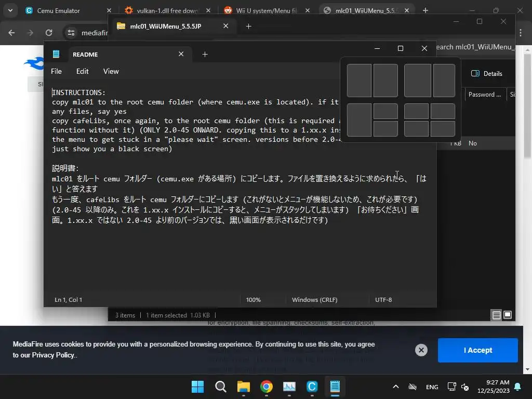This screenshot has height=399, width=532.
Task: Click the Search mlc01_WiiUMenu field in Explorer
Action: point(475,47)
